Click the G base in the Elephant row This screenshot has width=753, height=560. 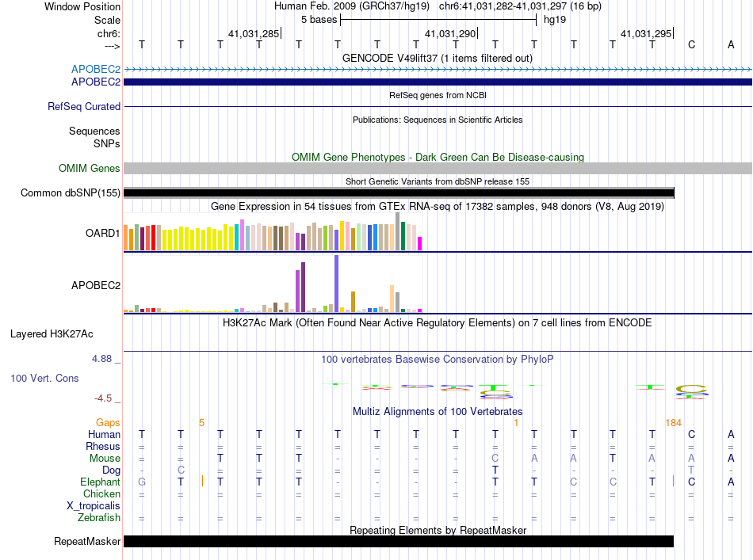pyautogui.click(x=142, y=482)
